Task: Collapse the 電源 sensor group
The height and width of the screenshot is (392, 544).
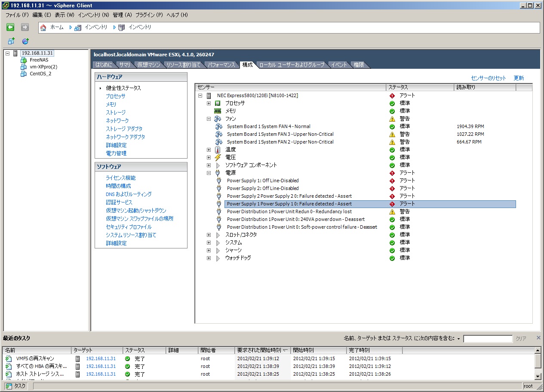Action: pos(209,173)
